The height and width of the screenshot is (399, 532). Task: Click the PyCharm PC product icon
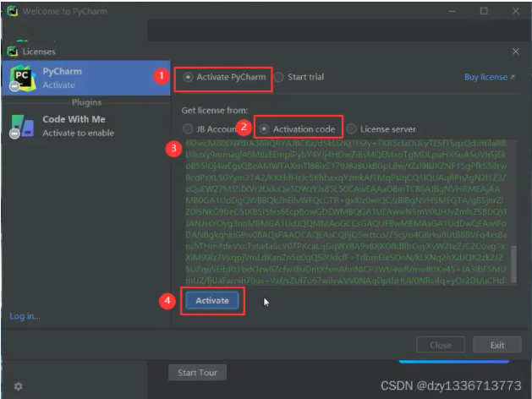[x=22, y=78]
